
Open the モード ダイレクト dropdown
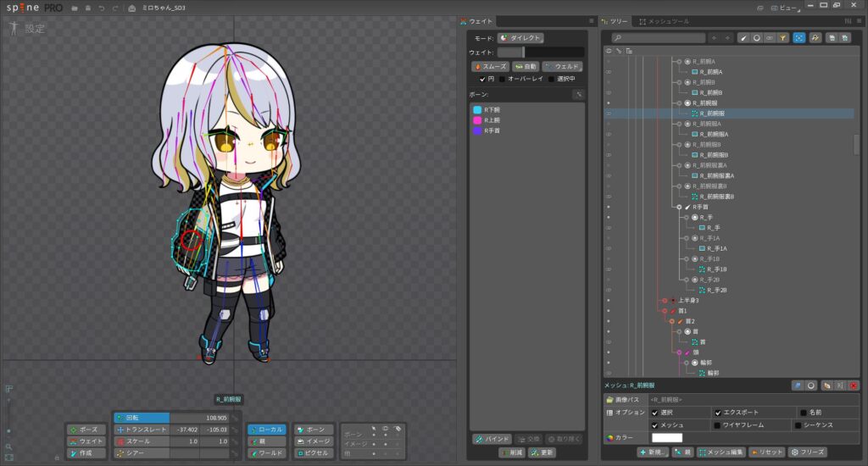tap(520, 37)
